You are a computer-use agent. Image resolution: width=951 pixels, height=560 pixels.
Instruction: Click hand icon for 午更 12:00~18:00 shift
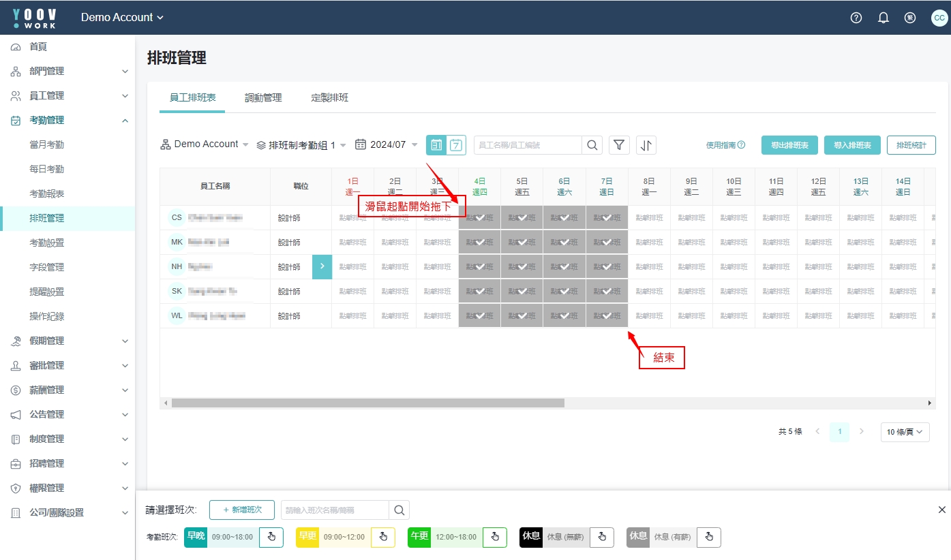(495, 537)
